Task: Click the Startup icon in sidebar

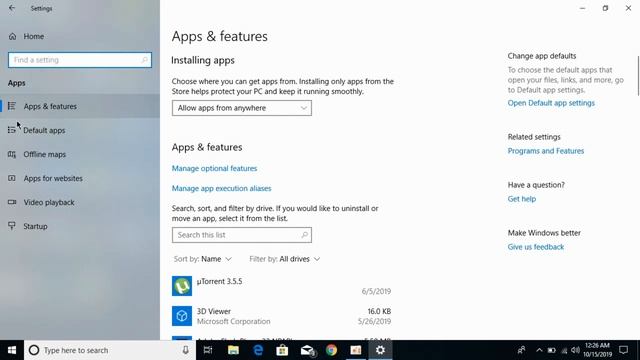Action: click(12, 226)
